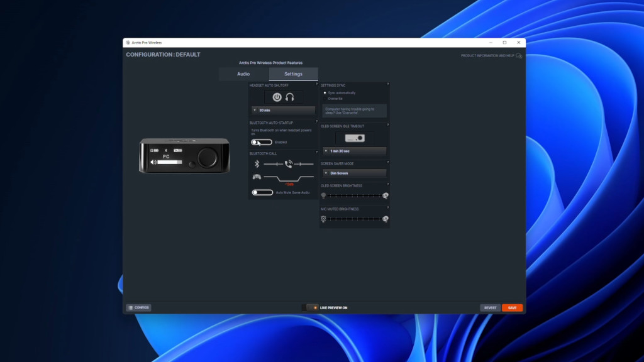Minimize the Arctis Pro Wireless window
Screen dimensions: 644x362
[x=491, y=43]
